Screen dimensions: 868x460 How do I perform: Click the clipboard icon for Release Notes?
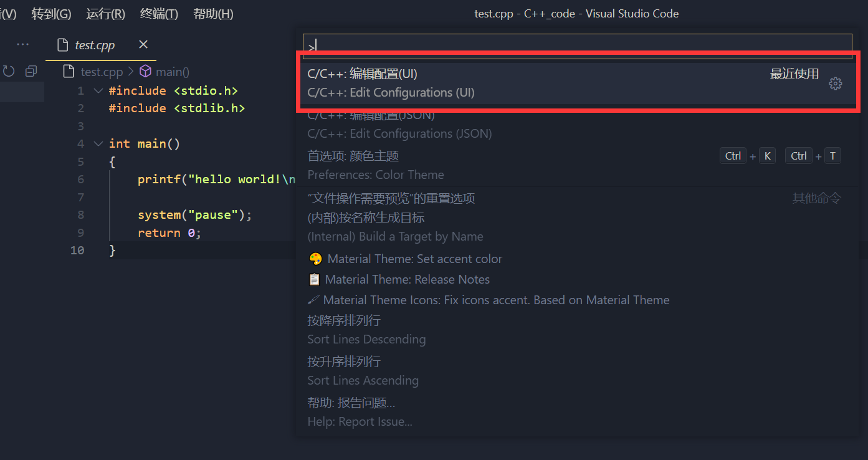point(314,279)
